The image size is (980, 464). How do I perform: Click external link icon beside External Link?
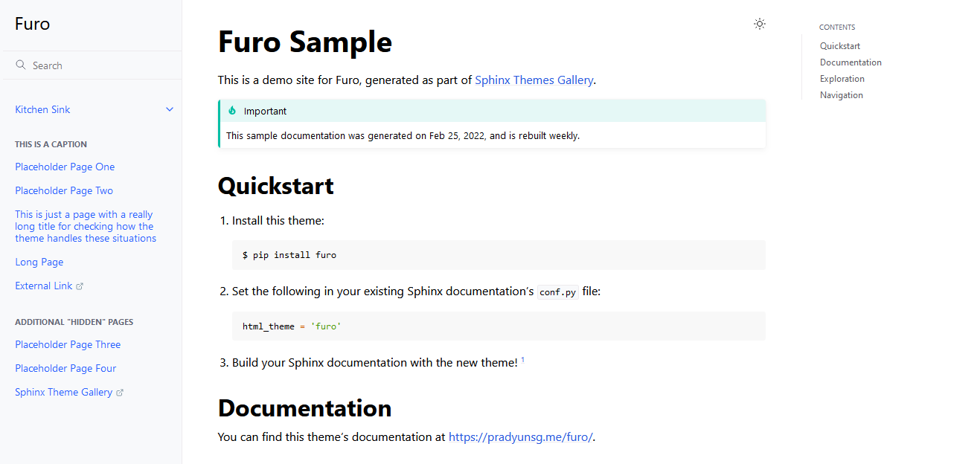point(80,286)
